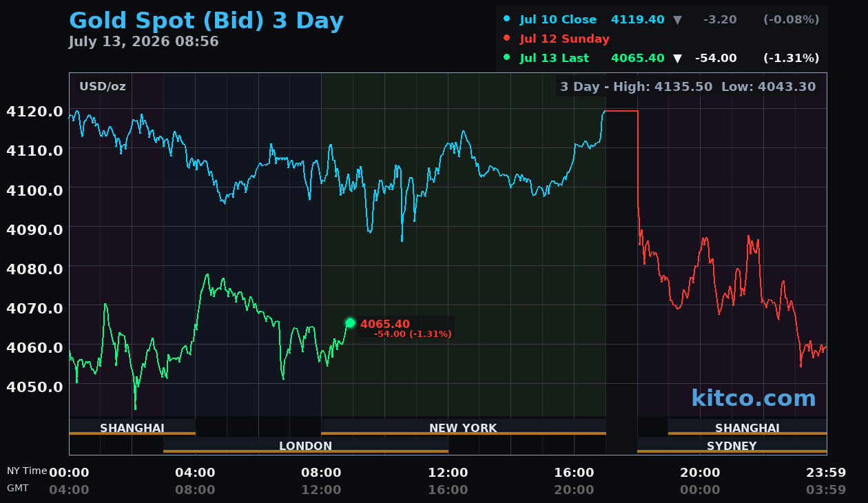Click the 3 Day High Low summary box
Viewport: 868px width, 503px height.
click(x=688, y=87)
